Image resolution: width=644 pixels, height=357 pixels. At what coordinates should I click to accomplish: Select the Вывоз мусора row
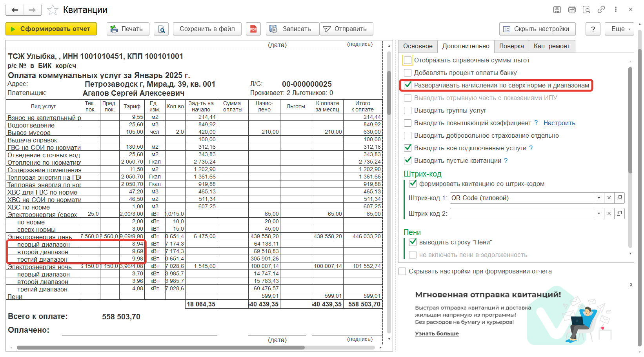(x=194, y=132)
